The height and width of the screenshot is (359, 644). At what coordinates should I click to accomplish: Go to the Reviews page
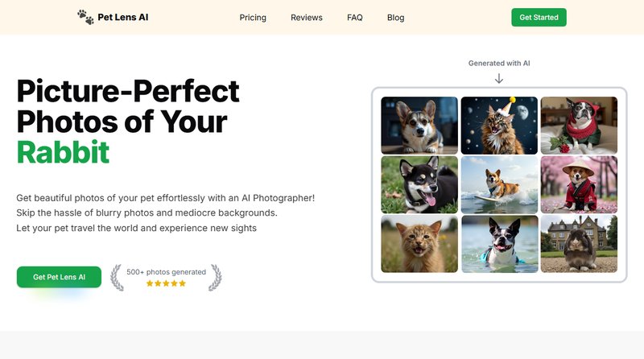(307, 18)
